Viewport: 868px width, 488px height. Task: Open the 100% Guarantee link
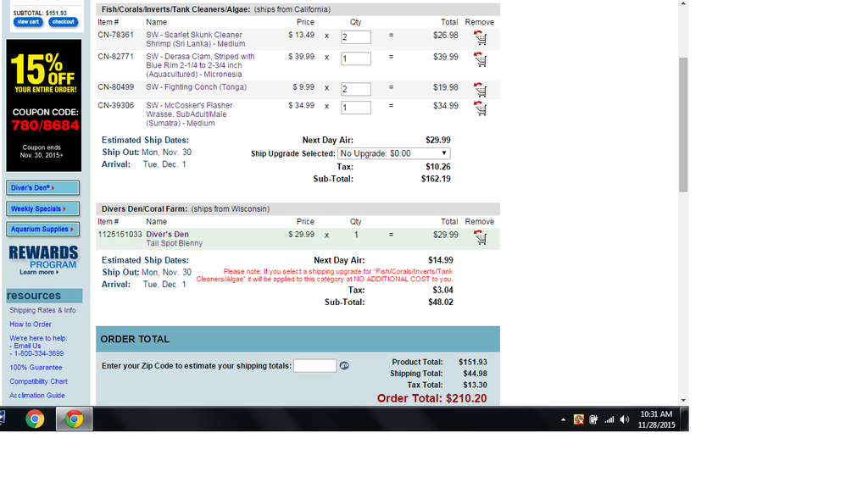click(x=36, y=368)
